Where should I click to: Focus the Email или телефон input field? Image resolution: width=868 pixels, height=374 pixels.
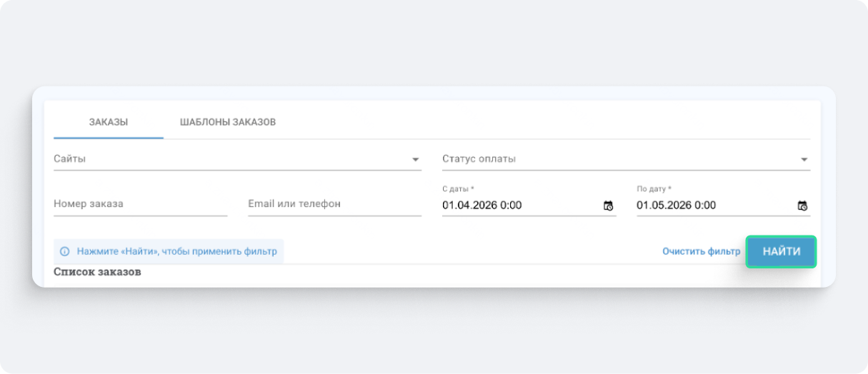click(x=334, y=204)
